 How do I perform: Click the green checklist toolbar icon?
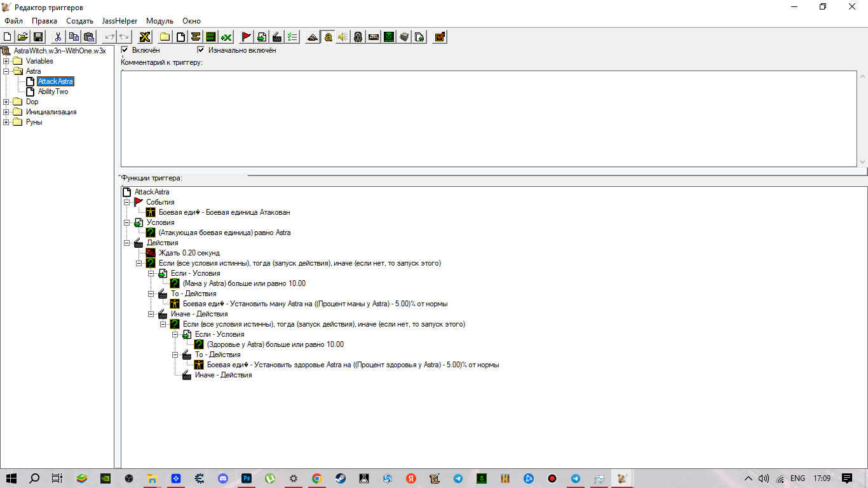coord(292,37)
